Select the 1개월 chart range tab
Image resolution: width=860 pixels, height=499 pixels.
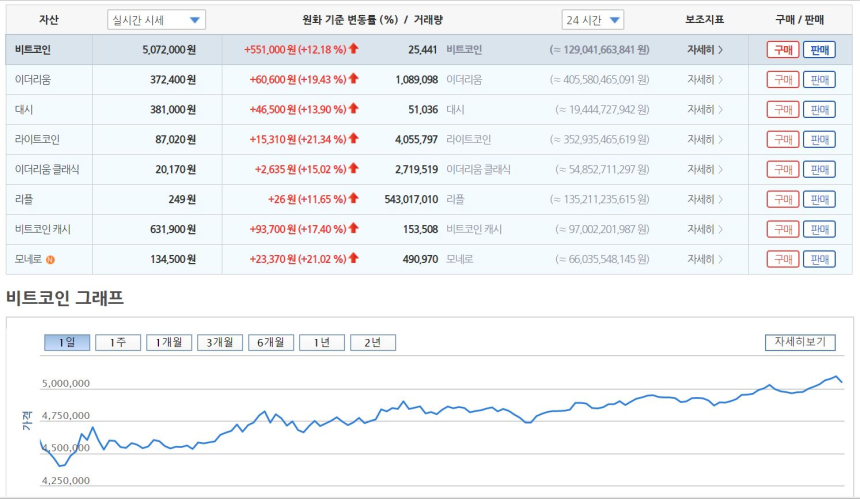[169, 343]
